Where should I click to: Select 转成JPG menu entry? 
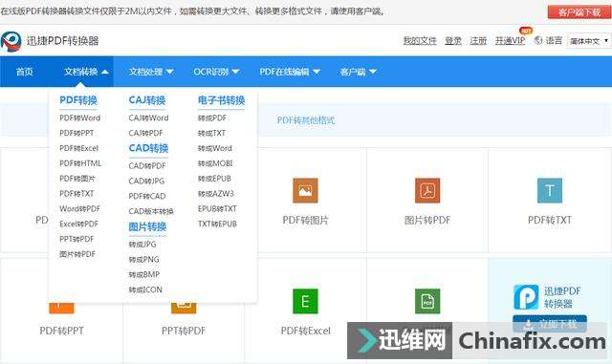[142, 245]
